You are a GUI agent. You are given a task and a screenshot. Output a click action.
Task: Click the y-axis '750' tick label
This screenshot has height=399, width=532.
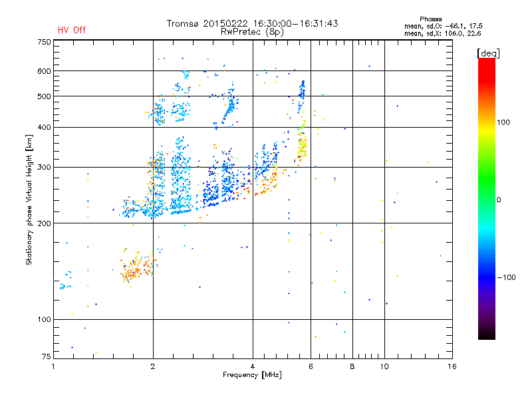44,42
